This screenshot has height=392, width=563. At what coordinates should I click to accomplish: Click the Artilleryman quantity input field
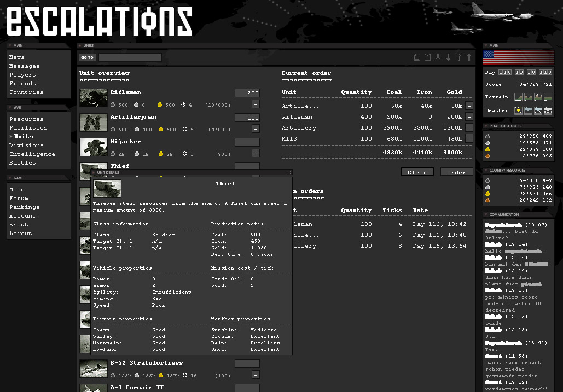tap(247, 118)
